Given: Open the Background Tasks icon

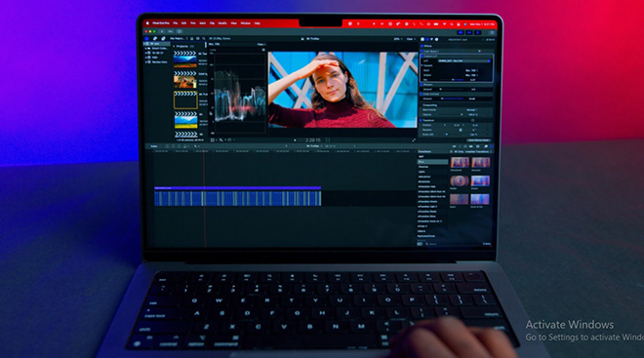Looking at the screenshot, I should (180, 31).
